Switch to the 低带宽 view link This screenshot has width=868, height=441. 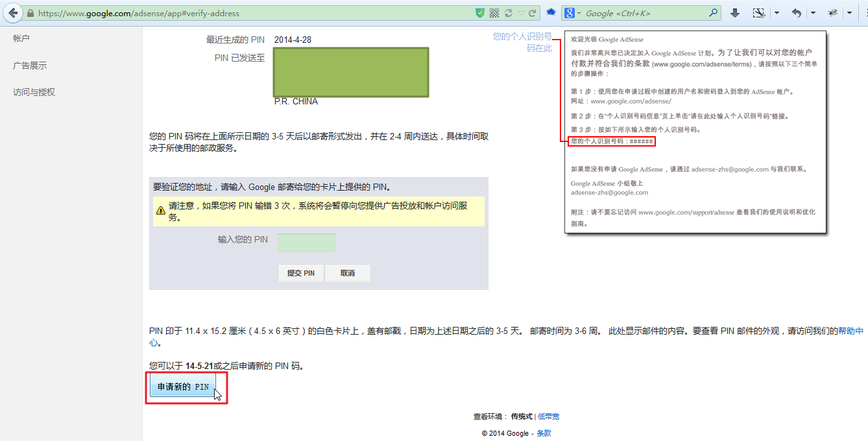(548, 416)
